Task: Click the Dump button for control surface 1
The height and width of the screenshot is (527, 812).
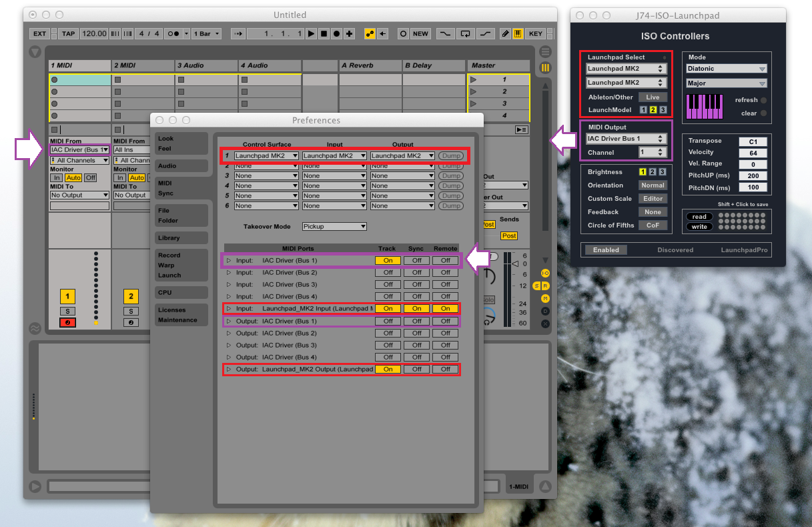Action: click(x=450, y=155)
